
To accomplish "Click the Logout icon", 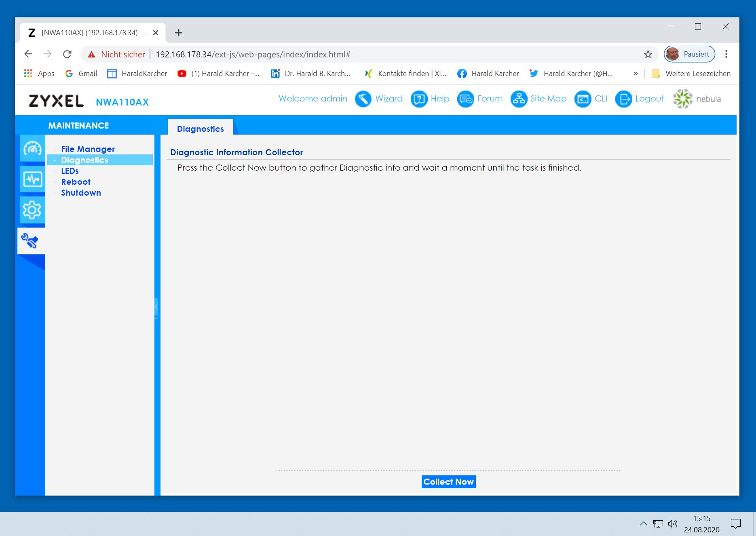I will point(623,99).
